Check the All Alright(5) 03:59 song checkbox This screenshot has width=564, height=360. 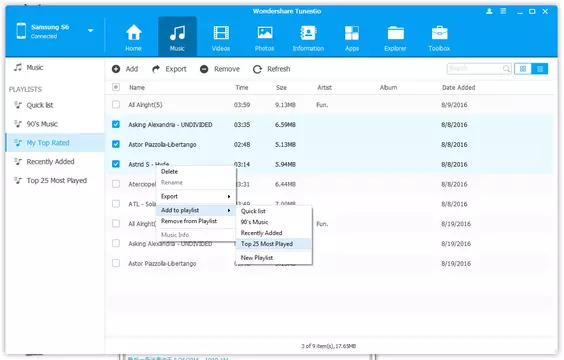(116, 105)
